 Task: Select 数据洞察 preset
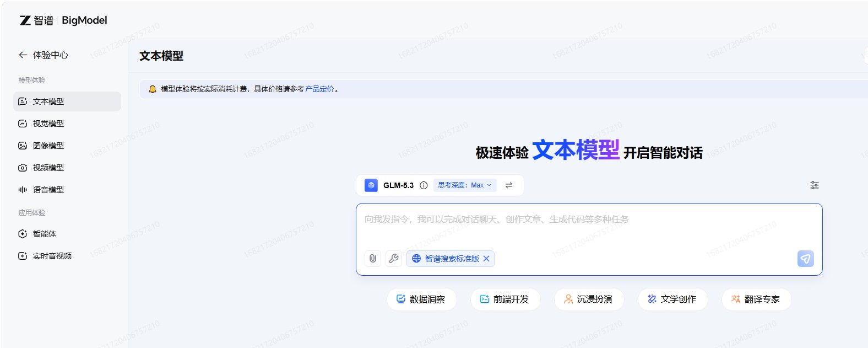pos(421,299)
